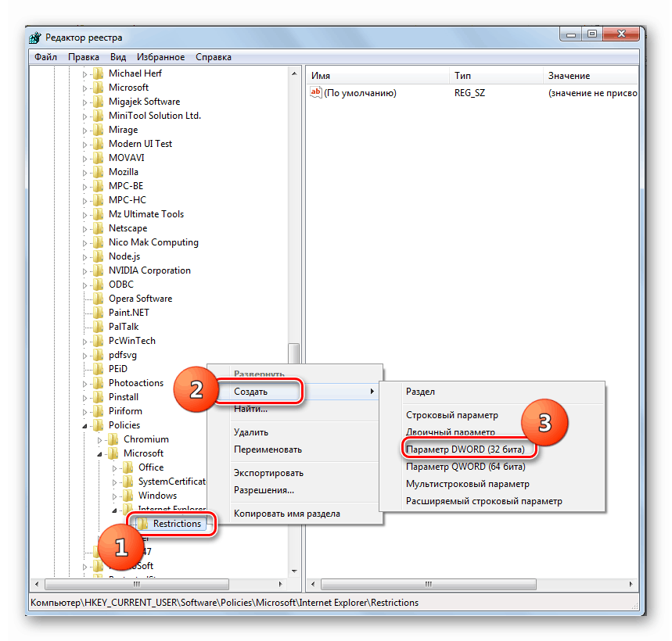Viewport: 672px width, 641px height.
Task: Click the PcWinTech folder icon
Action: tap(99, 341)
